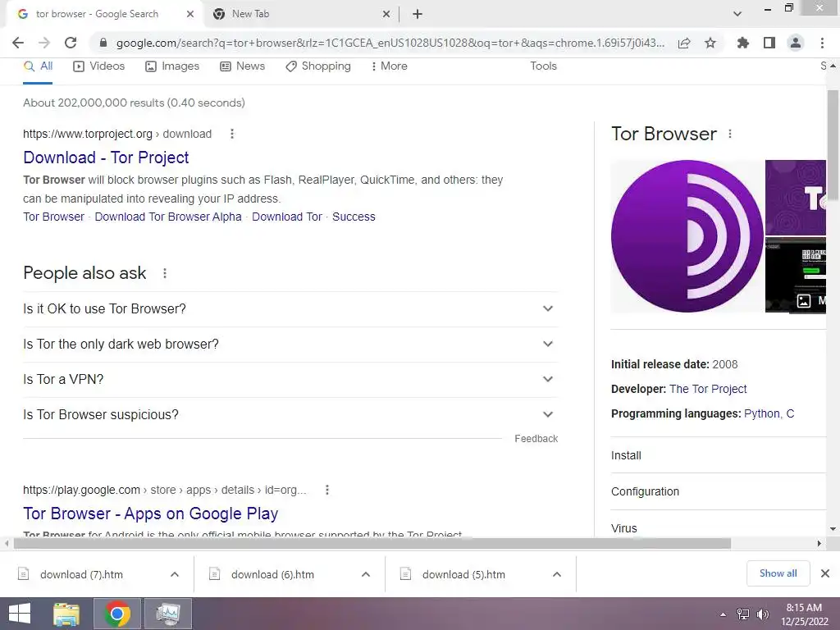Open The Tor Project developer link
The height and width of the screenshot is (630, 840).
[x=708, y=389]
